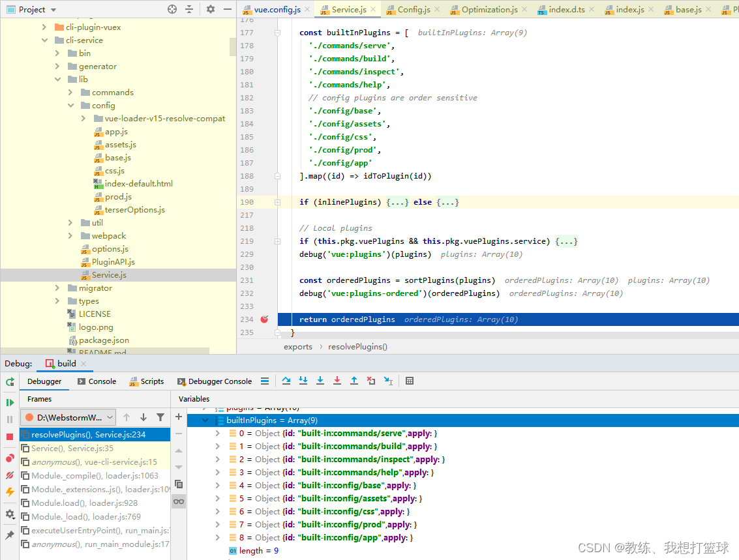Collapse builtInPlugins variable node
739x560 pixels.
click(x=205, y=420)
